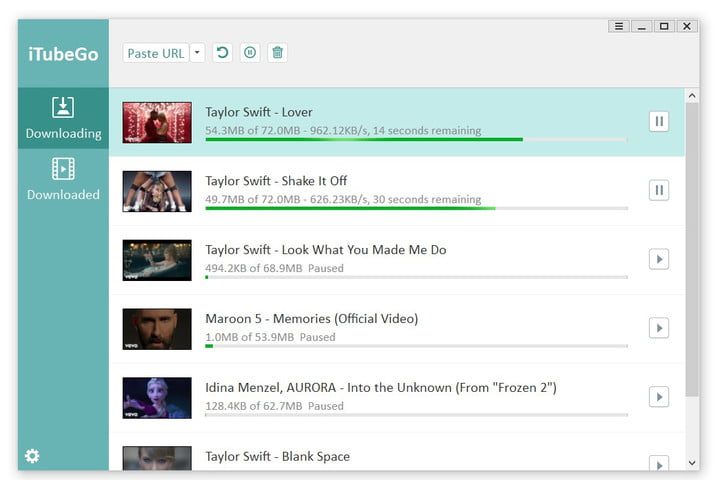Open settings gear icon in sidebar
The image size is (720, 480).
32,456
